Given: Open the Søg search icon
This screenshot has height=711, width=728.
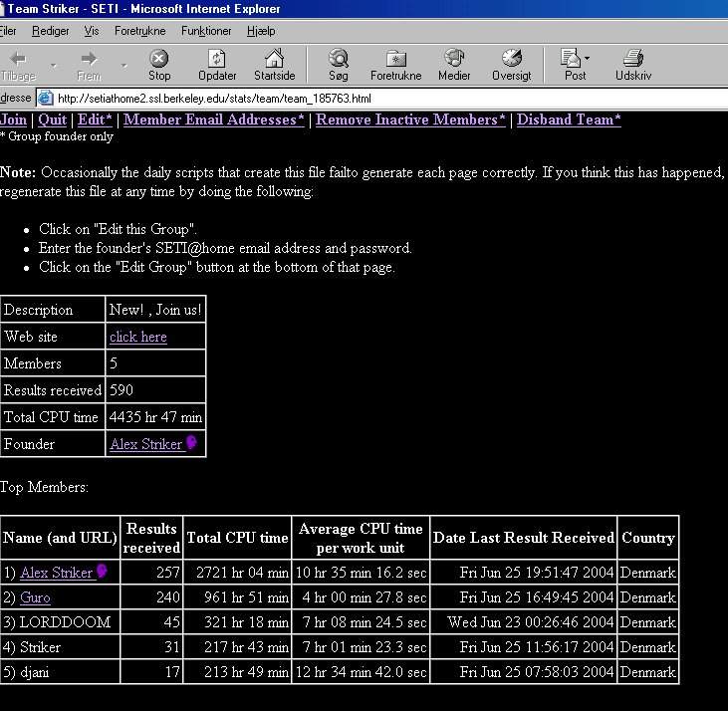Looking at the screenshot, I should [x=339, y=59].
